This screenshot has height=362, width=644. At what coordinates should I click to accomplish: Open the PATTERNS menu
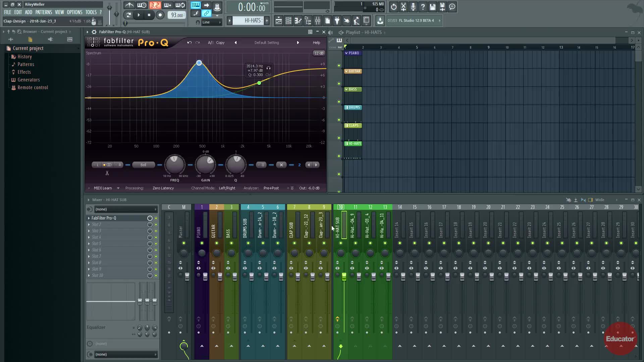point(44,12)
